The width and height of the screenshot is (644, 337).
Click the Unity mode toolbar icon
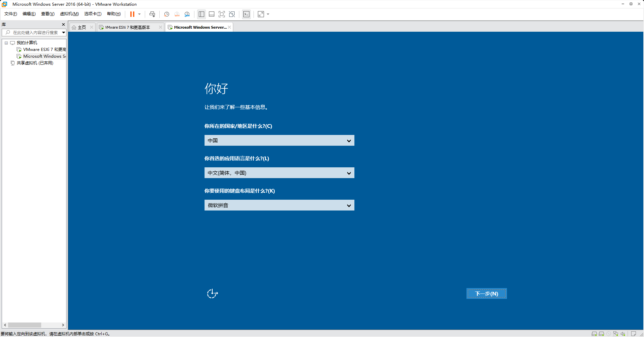point(232,14)
